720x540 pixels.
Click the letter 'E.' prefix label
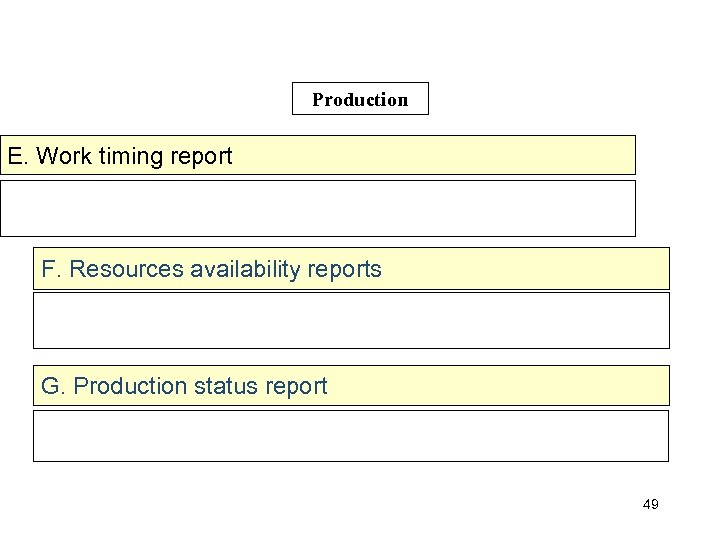[x=17, y=157]
